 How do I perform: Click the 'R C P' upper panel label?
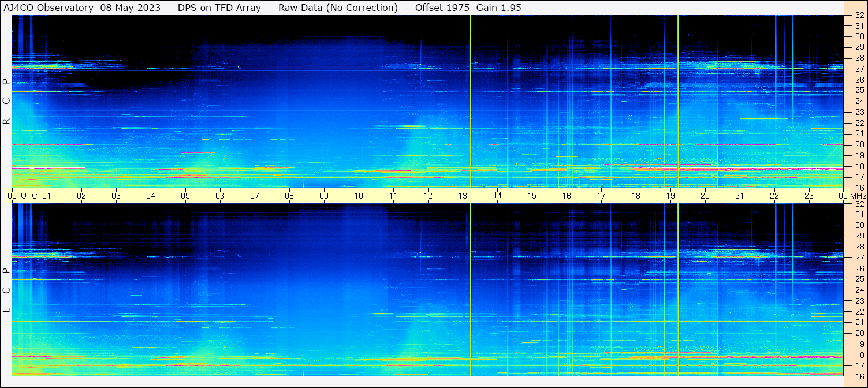(x=7, y=102)
